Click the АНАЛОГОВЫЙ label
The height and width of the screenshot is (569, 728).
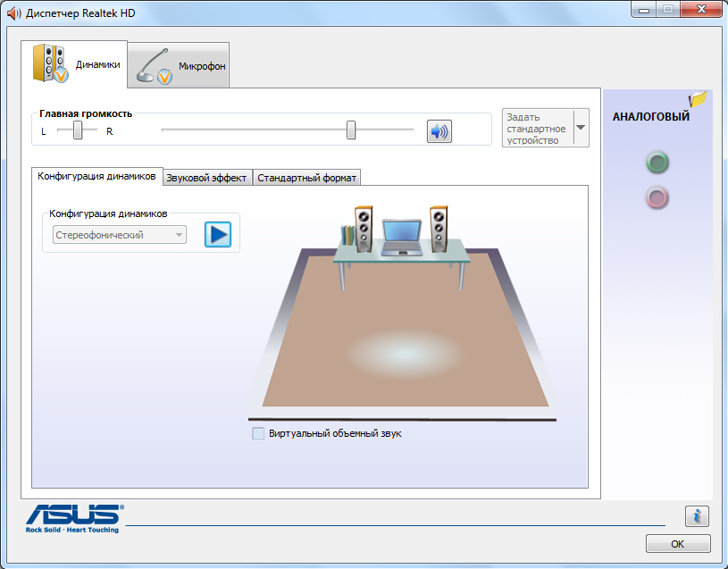[651, 116]
